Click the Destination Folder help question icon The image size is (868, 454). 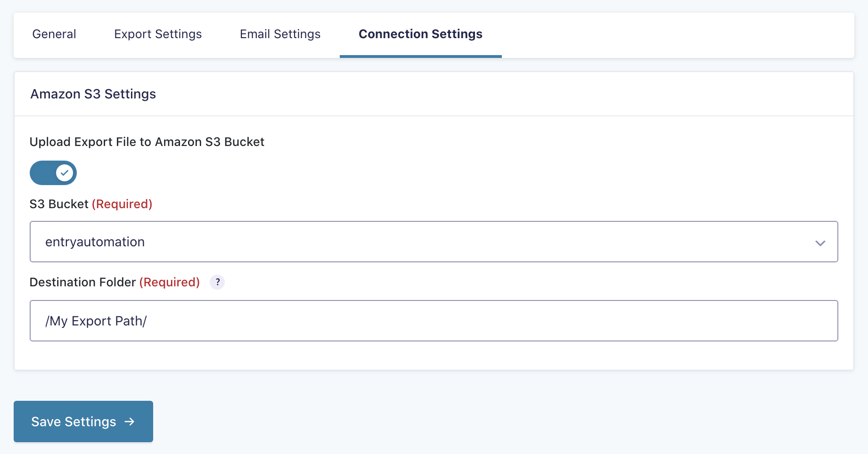(217, 282)
